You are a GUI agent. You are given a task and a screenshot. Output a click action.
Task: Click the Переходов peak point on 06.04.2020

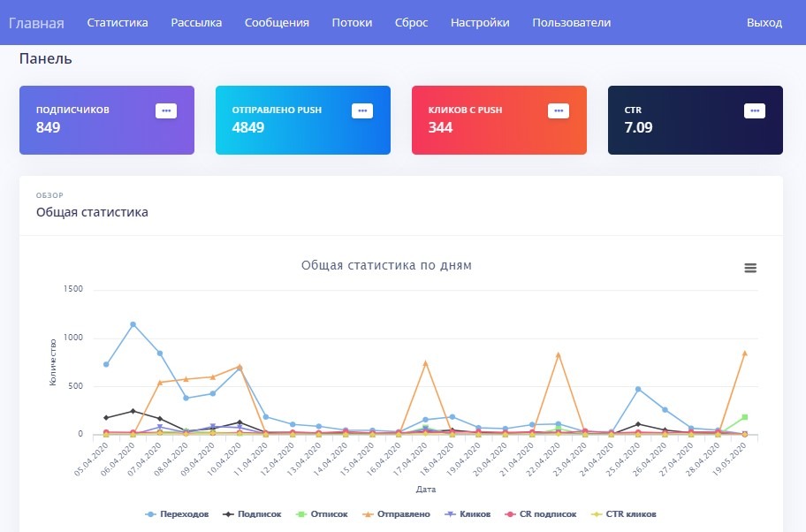133,324
